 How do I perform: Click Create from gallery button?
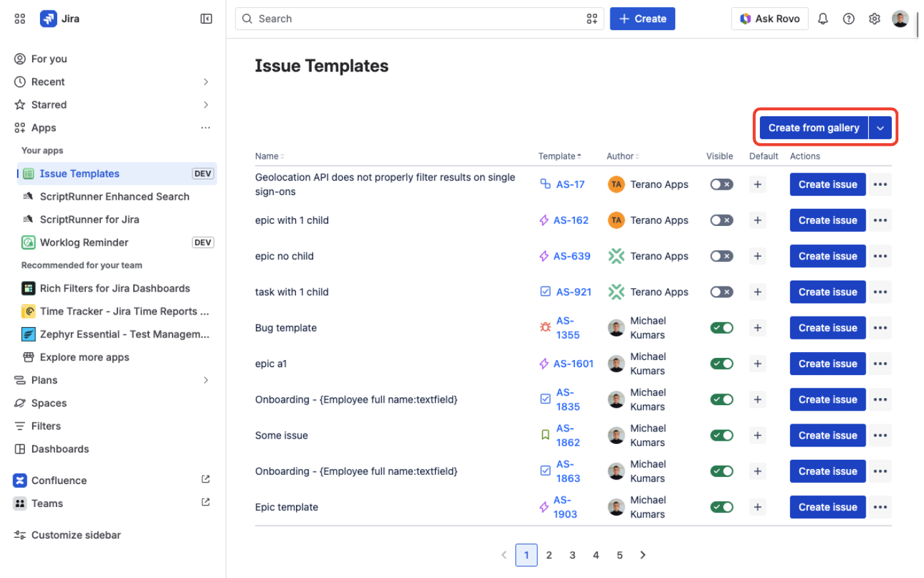(814, 128)
